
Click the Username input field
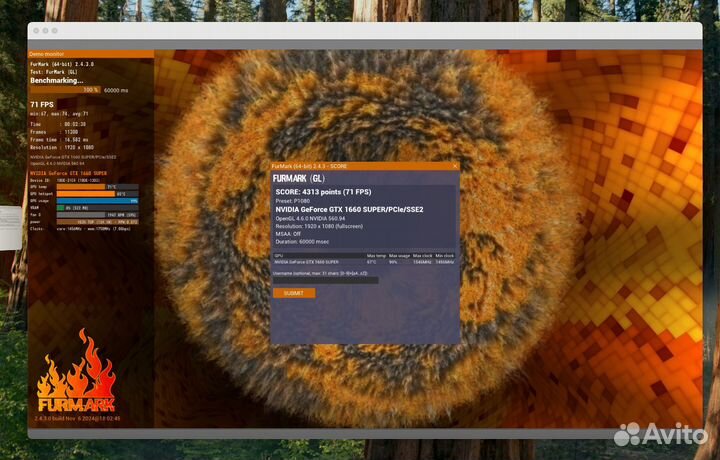[325, 280]
